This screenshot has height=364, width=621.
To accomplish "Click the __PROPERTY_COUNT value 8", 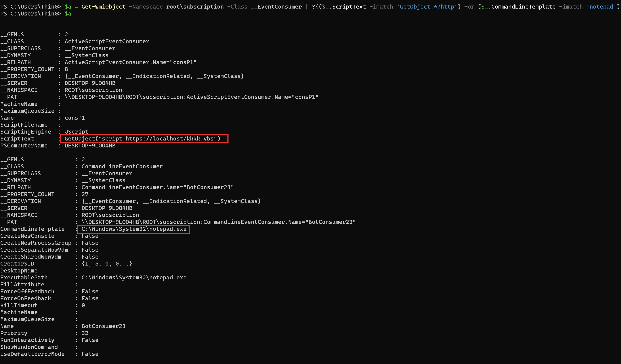I will 66,69.
